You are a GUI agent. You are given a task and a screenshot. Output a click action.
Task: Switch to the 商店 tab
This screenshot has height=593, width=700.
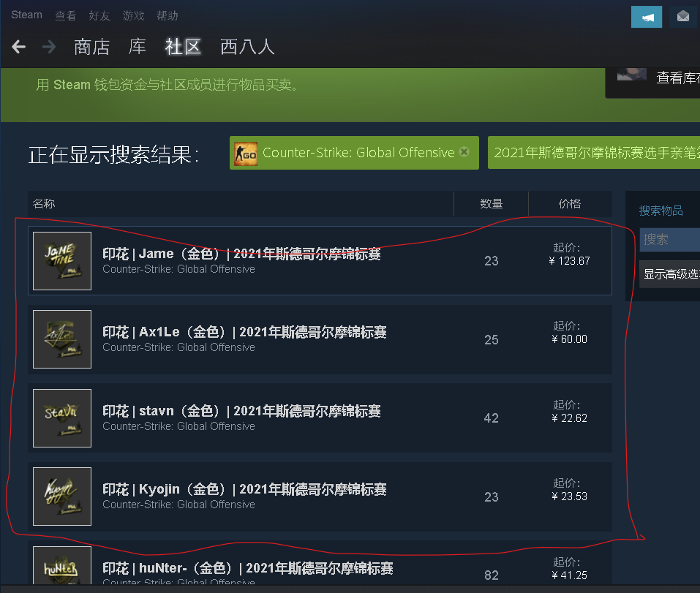click(x=92, y=47)
